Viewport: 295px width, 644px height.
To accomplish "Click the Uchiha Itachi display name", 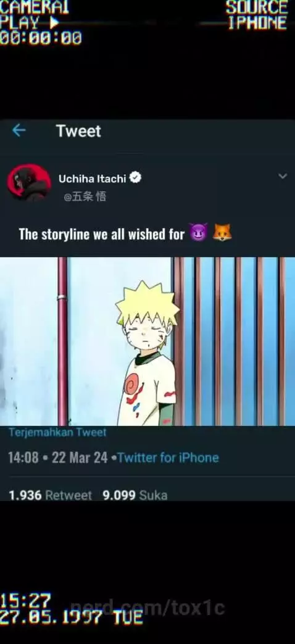I will tap(93, 178).
